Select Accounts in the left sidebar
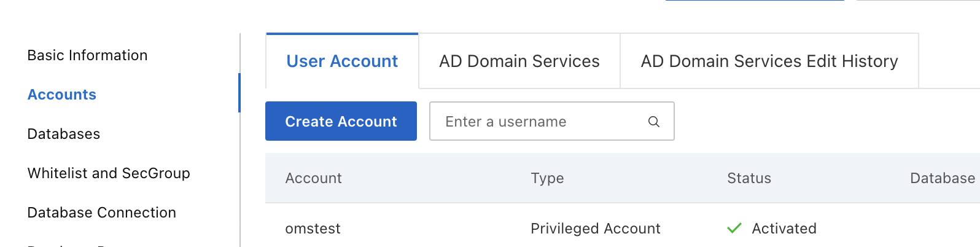Screen dimensions: 980x247 click(x=62, y=95)
